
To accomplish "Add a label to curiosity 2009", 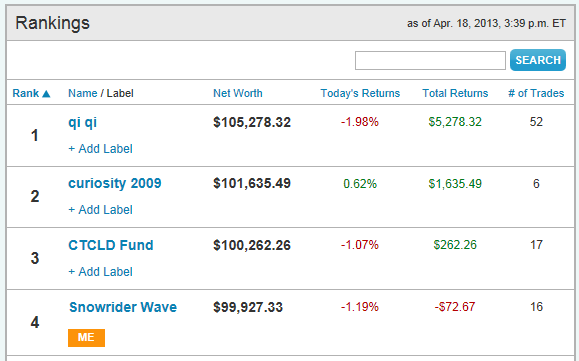I will pos(100,210).
